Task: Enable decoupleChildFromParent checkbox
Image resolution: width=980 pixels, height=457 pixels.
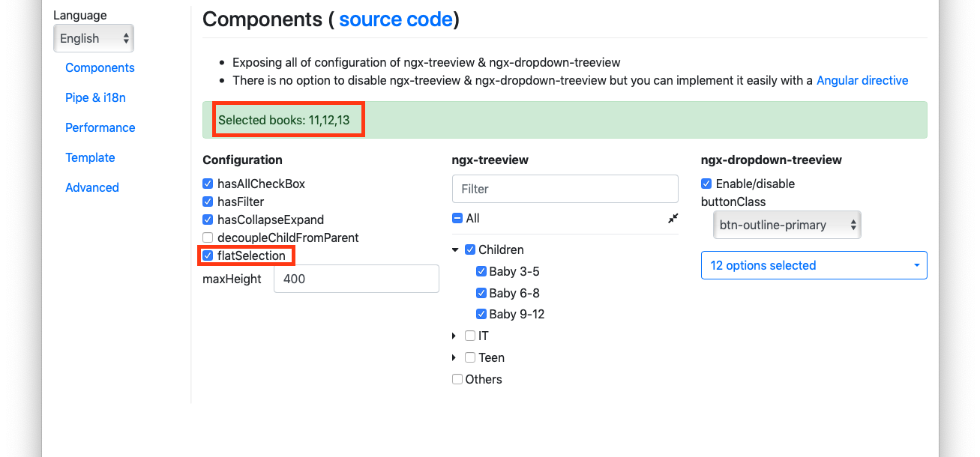Action: 208,237
